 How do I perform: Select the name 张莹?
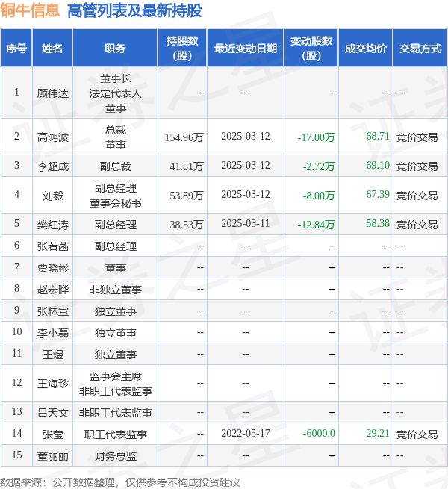[x=53, y=435]
